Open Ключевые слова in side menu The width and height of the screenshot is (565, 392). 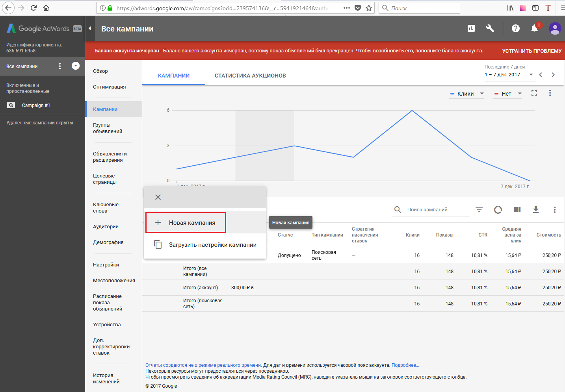coord(106,208)
